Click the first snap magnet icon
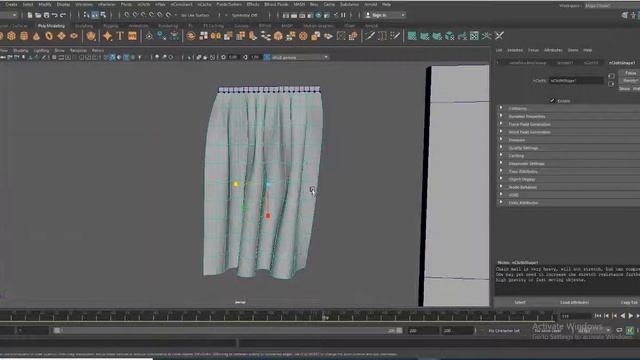The width and height of the screenshot is (640, 360). [x=127, y=15]
